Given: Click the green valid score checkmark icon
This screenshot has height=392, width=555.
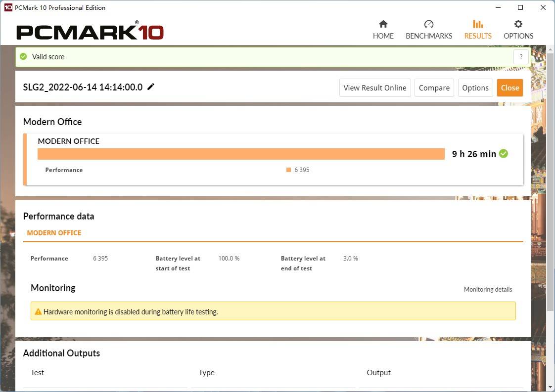Looking at the screenshot, I should click(x=23, y=57).
